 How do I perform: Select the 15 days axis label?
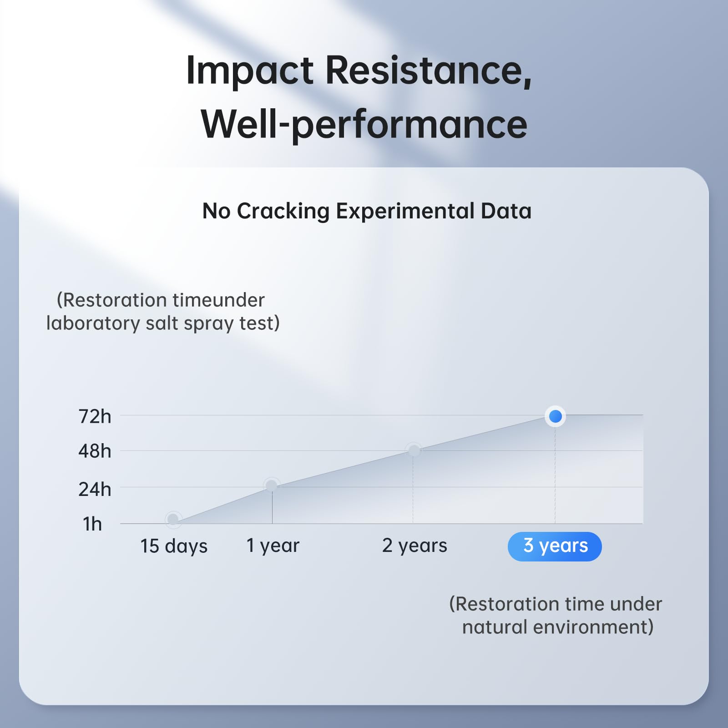174,546
